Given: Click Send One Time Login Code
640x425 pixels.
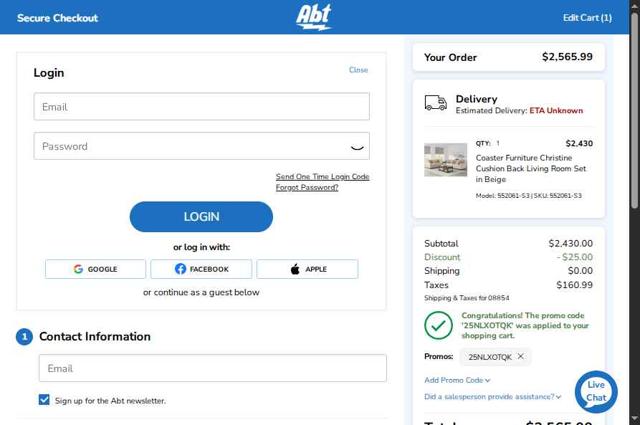Looking at the screenshot, I should (x=322, y=177).
